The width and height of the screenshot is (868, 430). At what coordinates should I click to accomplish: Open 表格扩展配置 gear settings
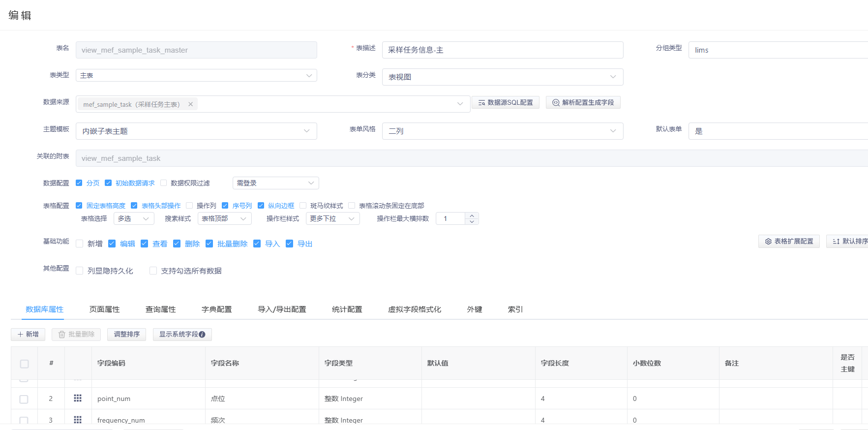[768, 242]
